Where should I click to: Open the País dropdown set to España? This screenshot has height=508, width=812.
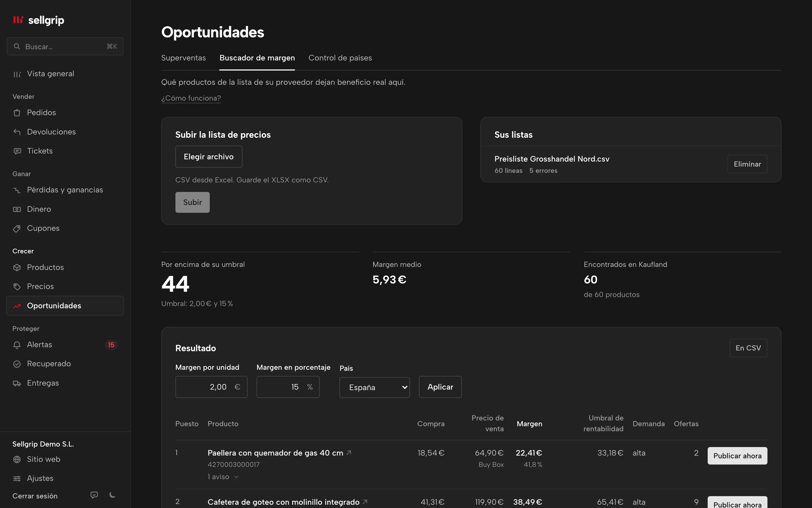click(374, 387)
